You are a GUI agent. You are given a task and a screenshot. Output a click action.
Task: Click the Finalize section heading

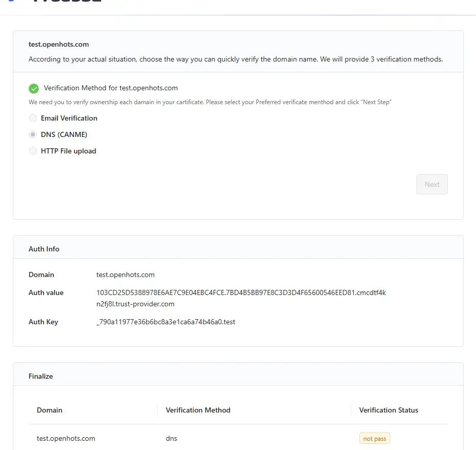[x=41, y=376]
